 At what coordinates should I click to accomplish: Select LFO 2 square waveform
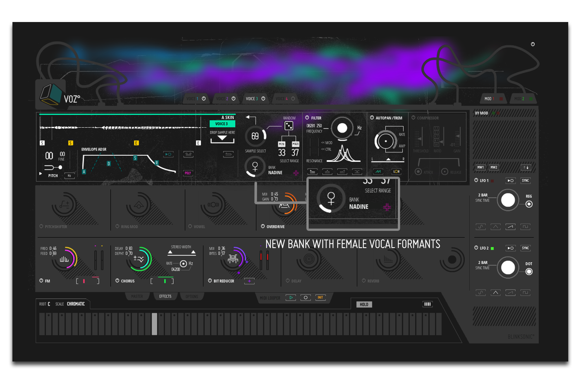(x=525, y=293)
